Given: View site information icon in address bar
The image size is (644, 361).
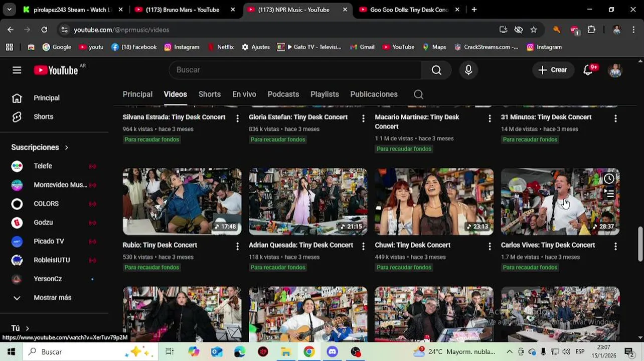Looking at the screenshot, I should [64, 30].
